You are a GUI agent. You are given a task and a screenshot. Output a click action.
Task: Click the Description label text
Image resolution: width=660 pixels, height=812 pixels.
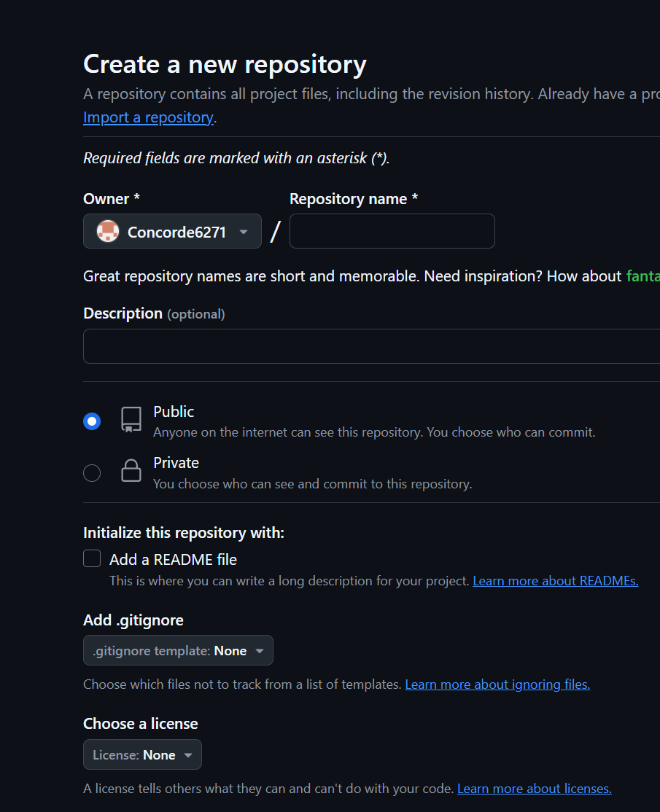point(123,313)
